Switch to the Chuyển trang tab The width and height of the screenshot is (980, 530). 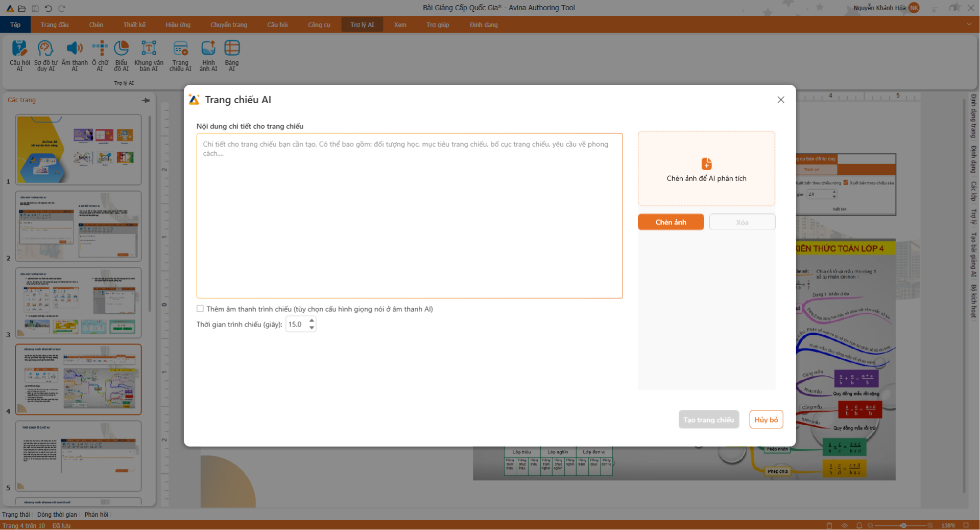tap(229, 25)
